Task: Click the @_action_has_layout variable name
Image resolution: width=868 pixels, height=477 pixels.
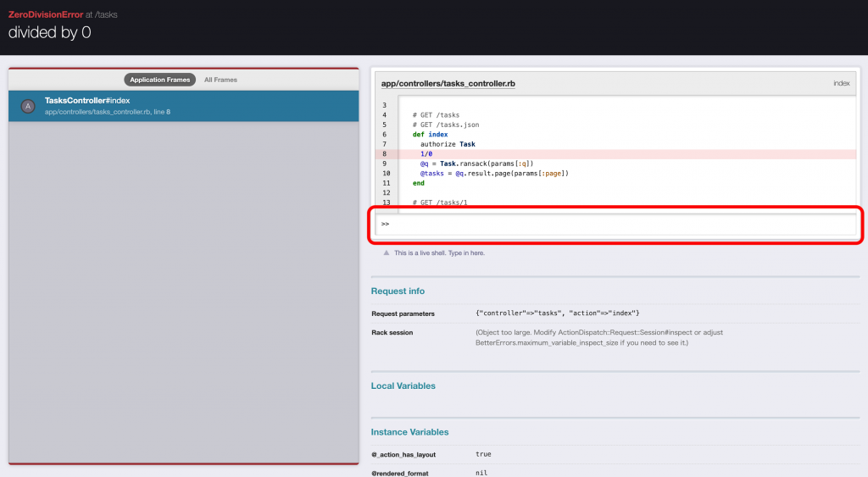Action: [403, 455]
